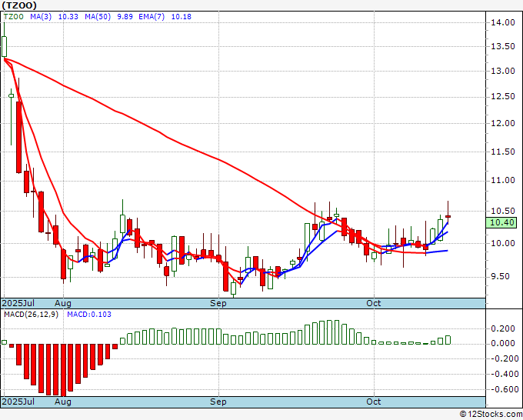
Task: Click the 10.00 price axis label
Action: [x=503, y=244]
